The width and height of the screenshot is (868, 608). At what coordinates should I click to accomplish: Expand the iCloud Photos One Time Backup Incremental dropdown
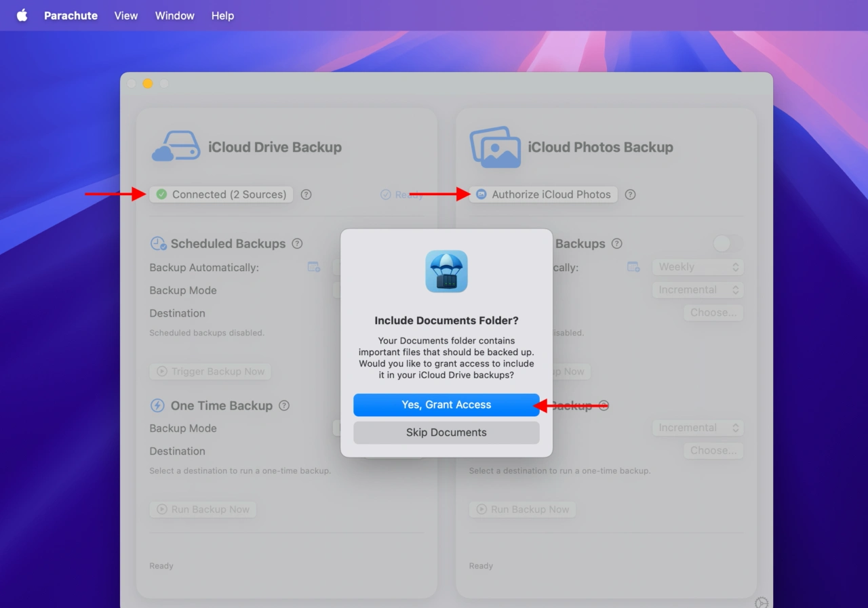[698, 428]
